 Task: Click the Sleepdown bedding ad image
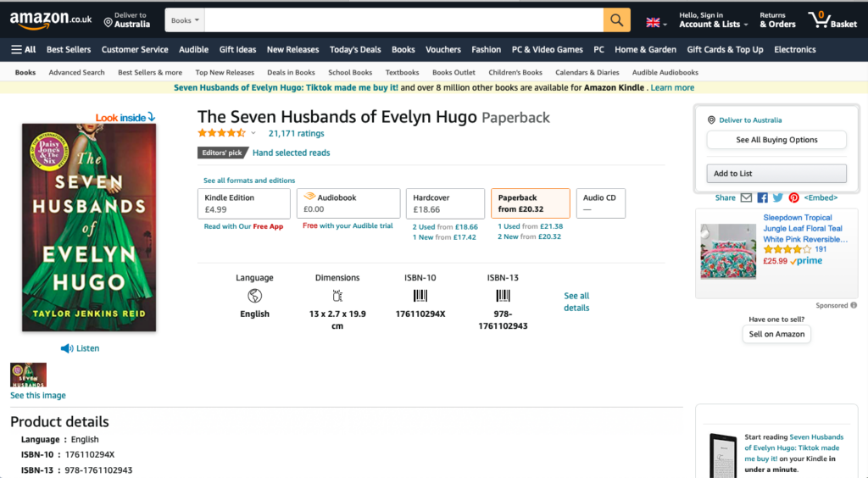click(x=728, y=251)
